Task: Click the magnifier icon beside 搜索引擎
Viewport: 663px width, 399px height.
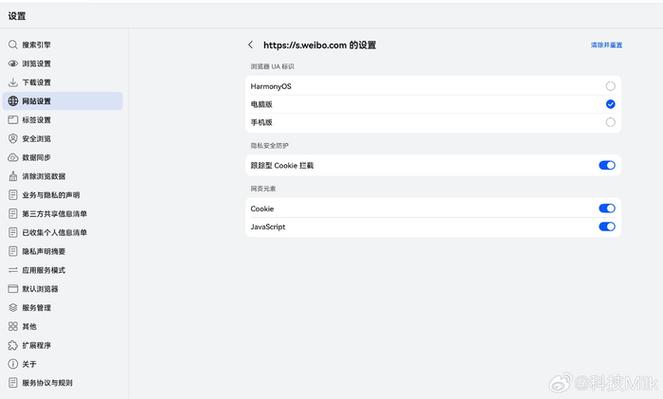Action: 13,44
